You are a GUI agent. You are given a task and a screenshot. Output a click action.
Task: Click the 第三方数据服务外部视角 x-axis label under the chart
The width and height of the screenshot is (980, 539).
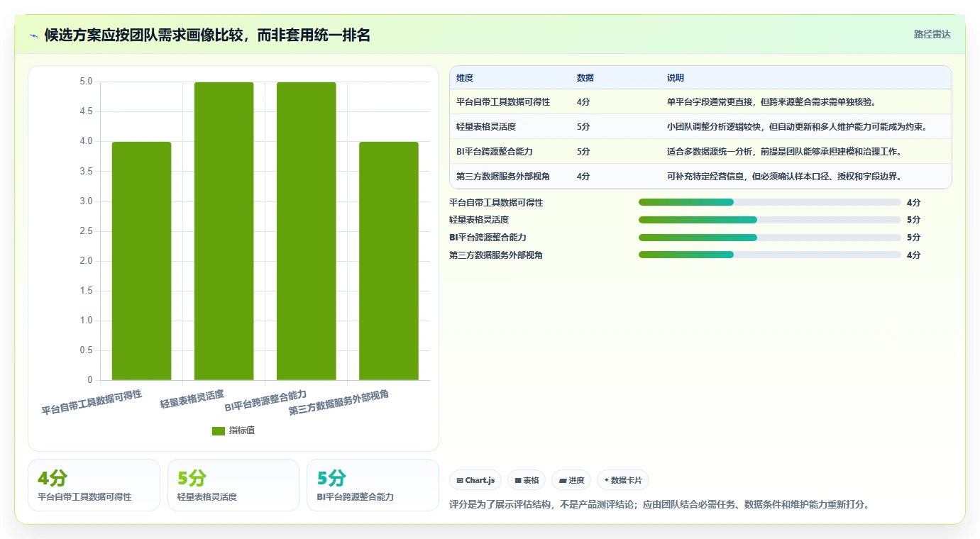339,403
